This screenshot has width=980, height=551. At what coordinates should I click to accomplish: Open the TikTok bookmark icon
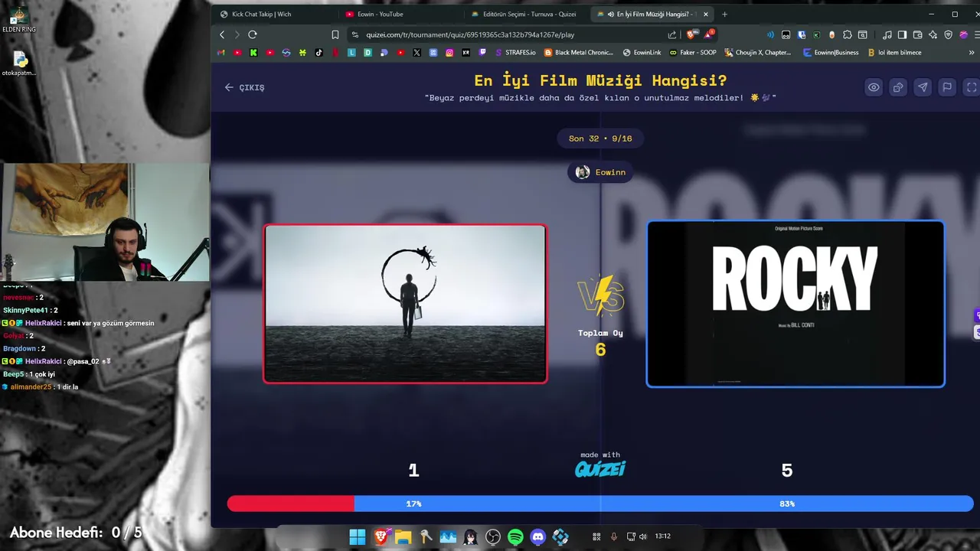pos(318,53)
